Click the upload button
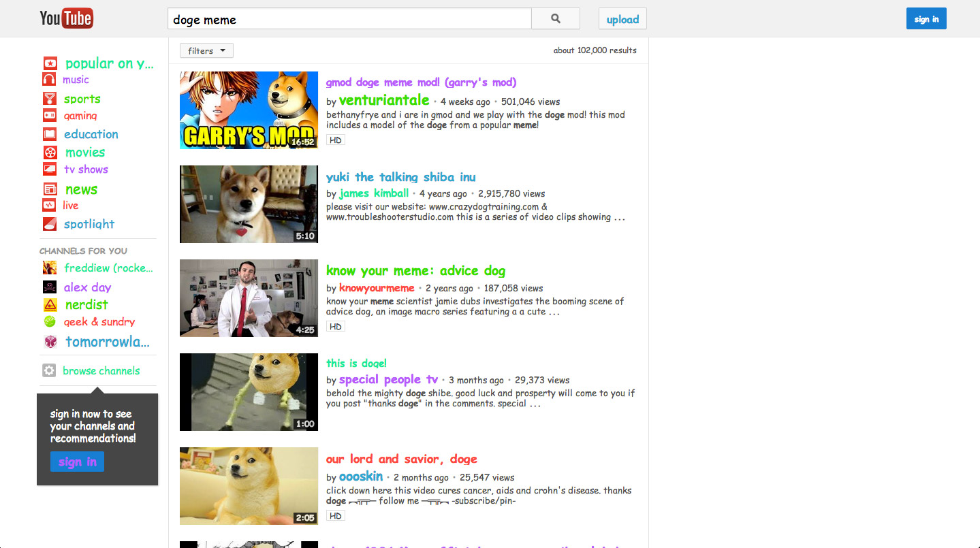 point(622,19)
